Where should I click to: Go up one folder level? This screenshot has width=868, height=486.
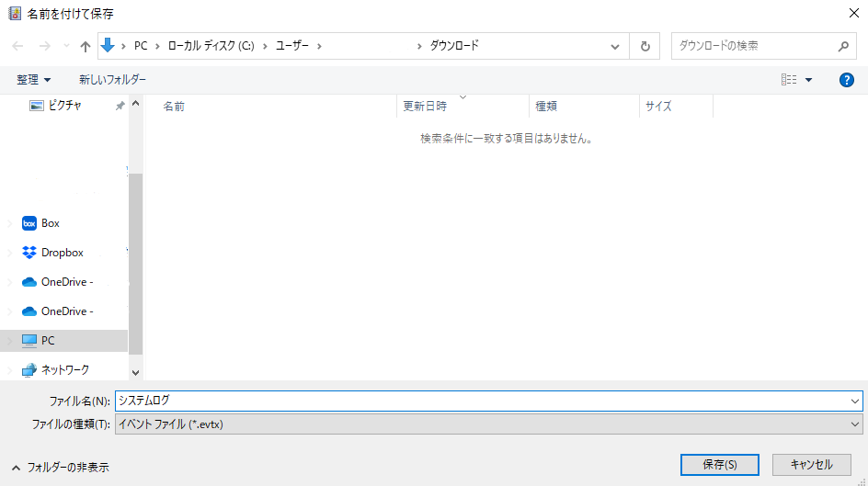coord(85,47)
